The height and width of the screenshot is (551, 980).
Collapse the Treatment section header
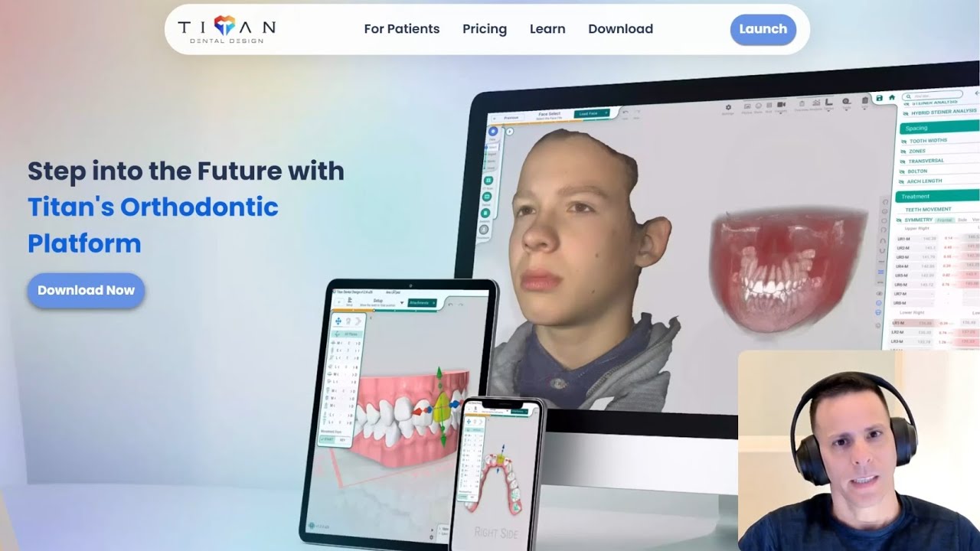click(x=937, y=196)
